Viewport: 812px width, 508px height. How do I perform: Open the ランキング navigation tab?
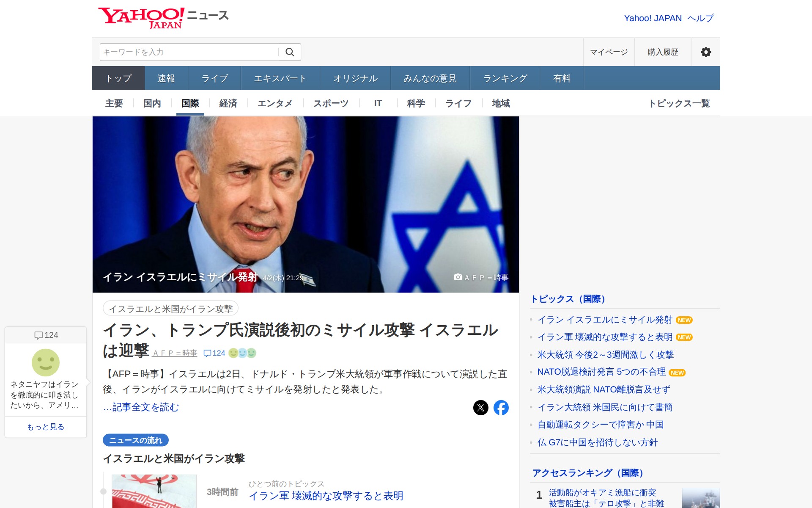tap(505, 78)
